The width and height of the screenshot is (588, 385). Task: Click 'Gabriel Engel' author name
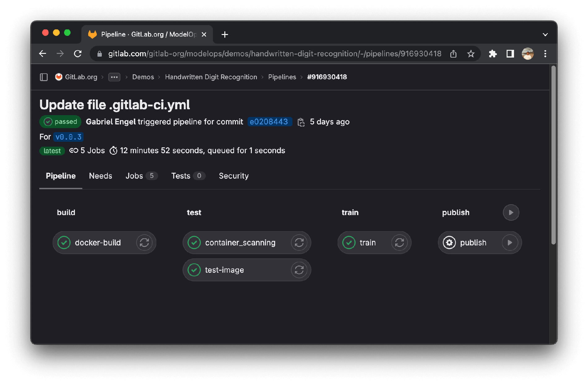pyautogui.click(x=111, y=122)
